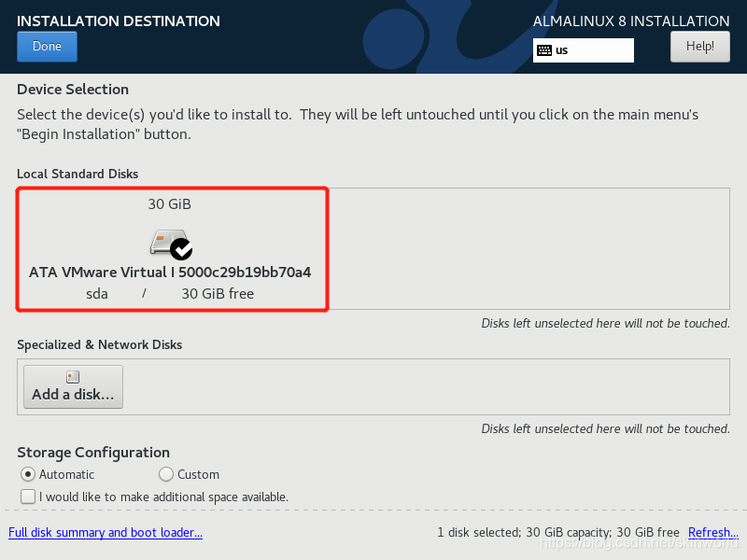Click the Device Selection heading
The height and width of the screenshot is (560, 747).
point(73,89)
